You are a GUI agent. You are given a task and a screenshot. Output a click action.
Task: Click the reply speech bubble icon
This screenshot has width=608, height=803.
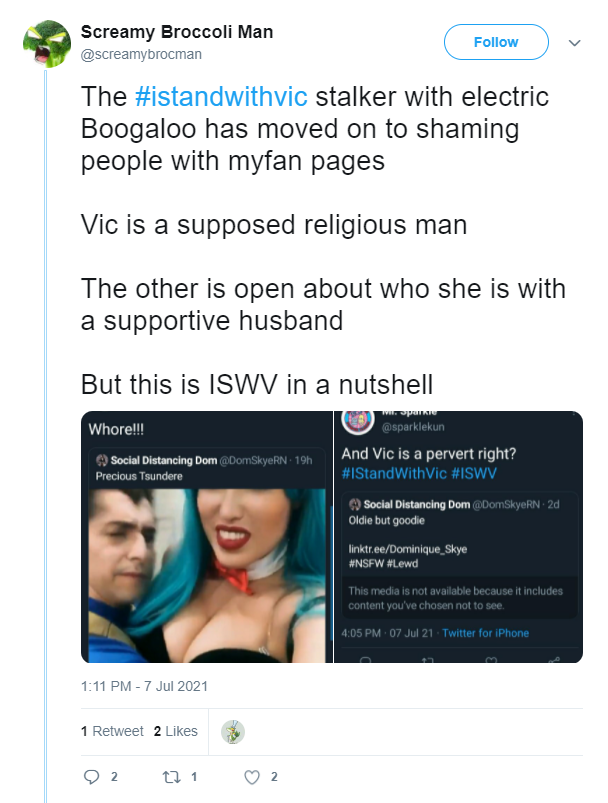pyautogui.click(x=91, y=777)
